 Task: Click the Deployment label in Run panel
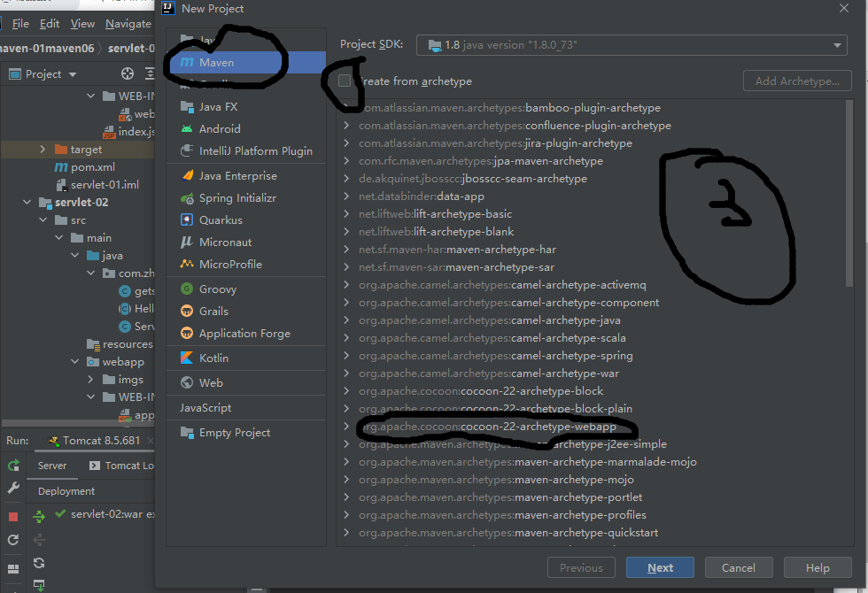pos(66,491)
